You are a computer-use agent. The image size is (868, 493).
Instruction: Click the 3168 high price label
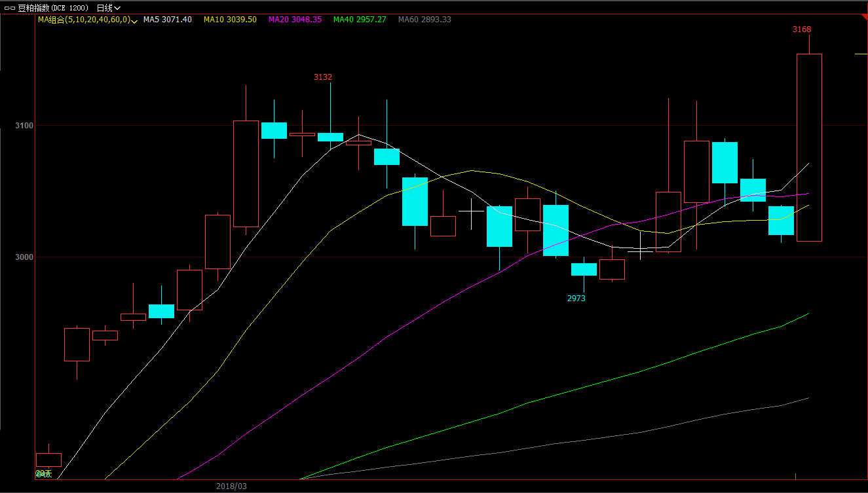802,29
